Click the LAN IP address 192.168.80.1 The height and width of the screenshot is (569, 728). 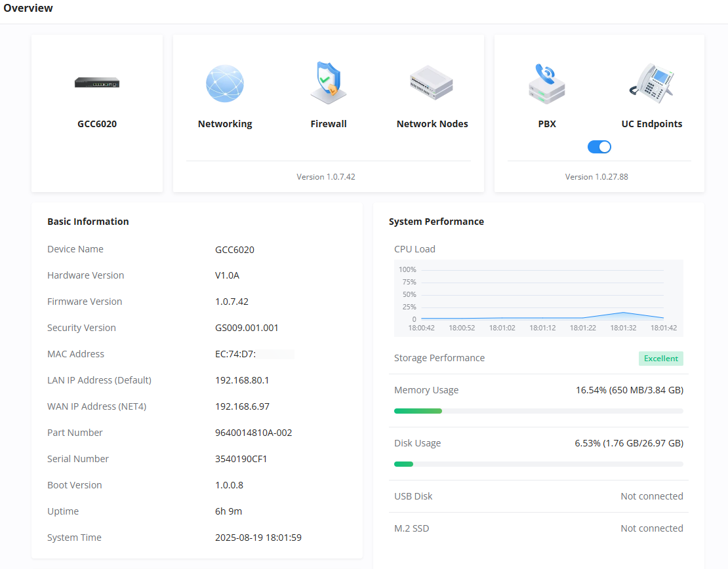(x=242, y=380)
